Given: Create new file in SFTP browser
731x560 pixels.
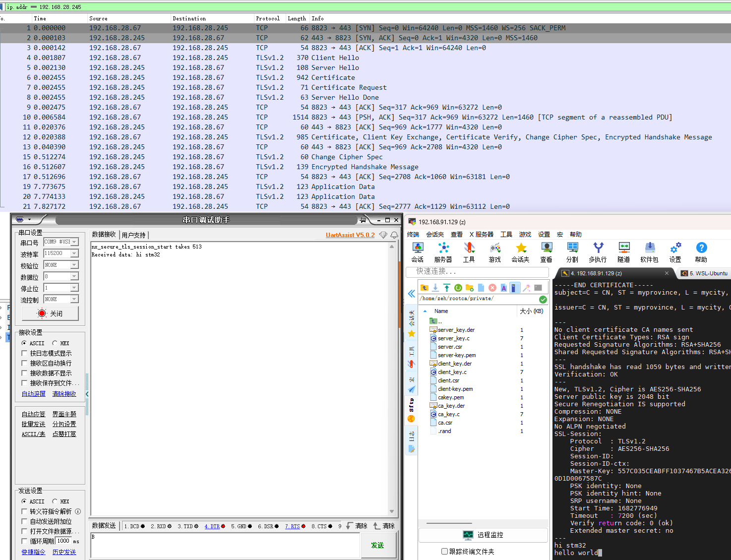Looking at the screenshot, I should click(481, 288).
